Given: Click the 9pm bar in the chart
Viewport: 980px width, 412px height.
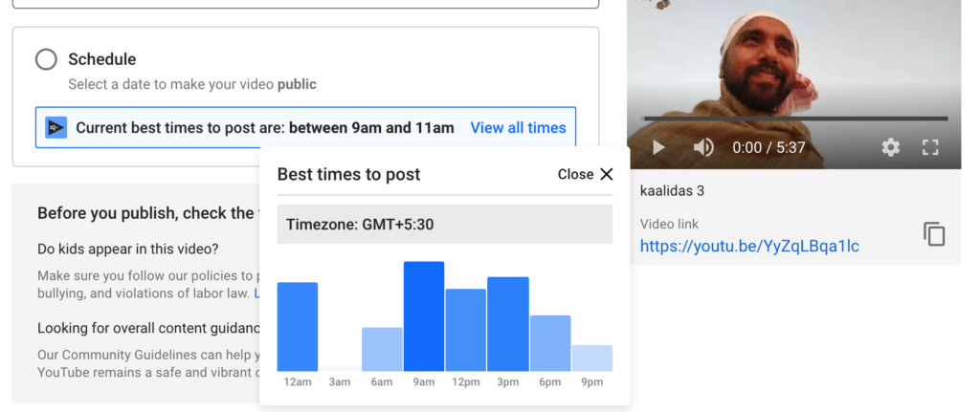Looking at the screenshot, I should (x=592, y=358).
